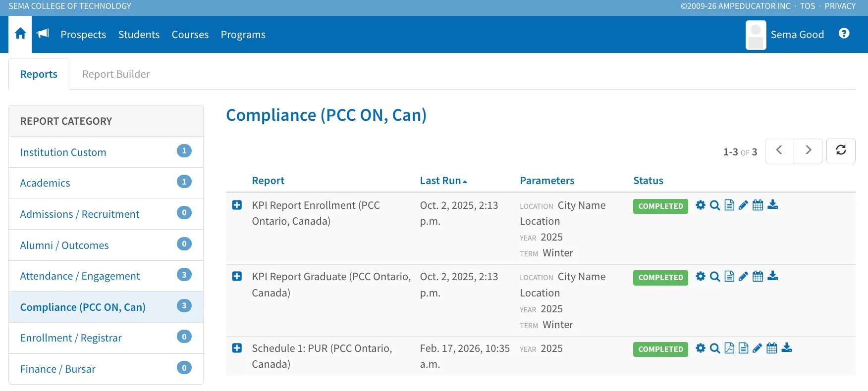The height and width of the screenshot is (391, 868).
Task: Open the help question mark icon
Action: (x=844, y=33)
